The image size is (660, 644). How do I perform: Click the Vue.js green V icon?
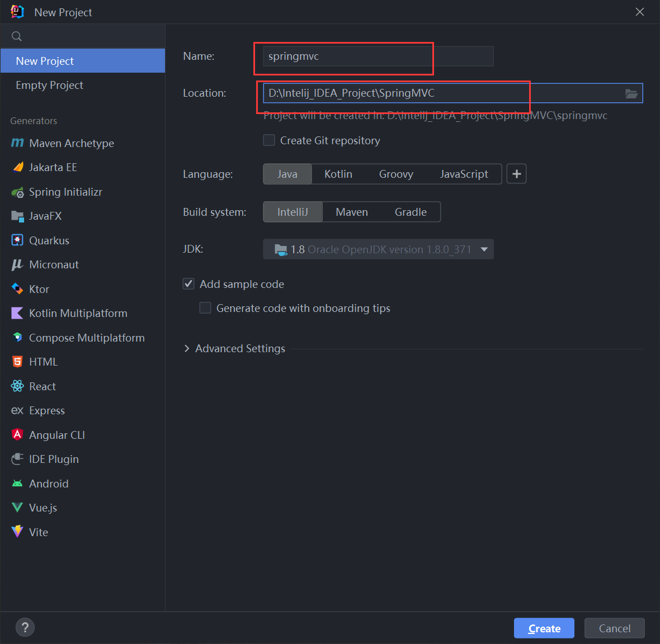17,507
